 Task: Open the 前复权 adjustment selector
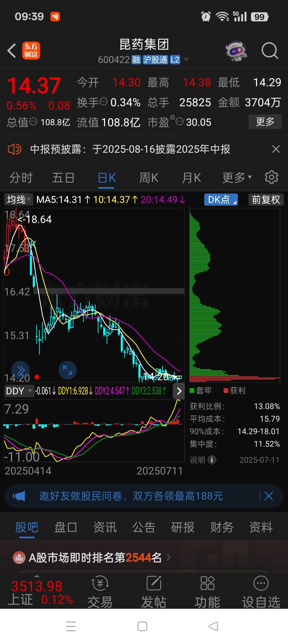coord(266,199)
